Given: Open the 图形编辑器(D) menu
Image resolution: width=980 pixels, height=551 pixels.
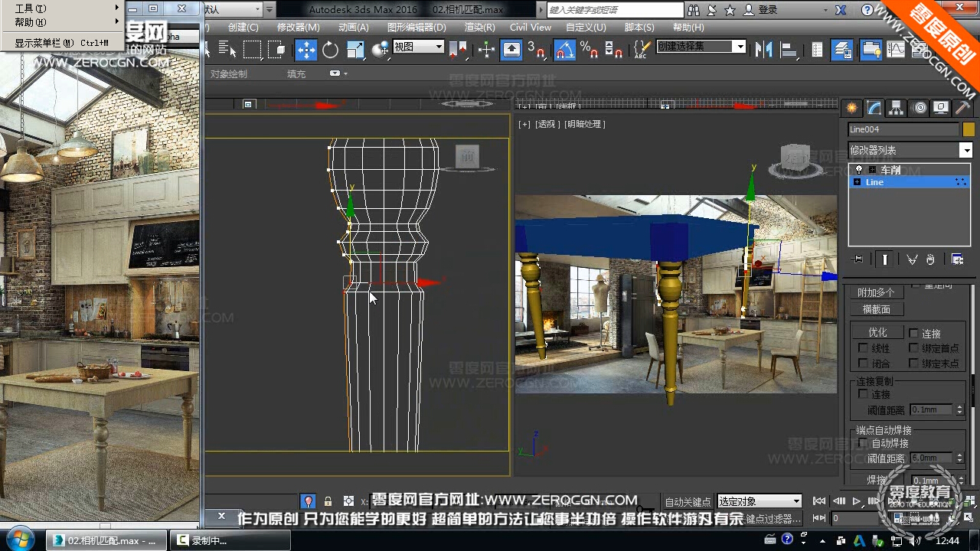Looking at the screenshot, I should (x=416, y=27).
